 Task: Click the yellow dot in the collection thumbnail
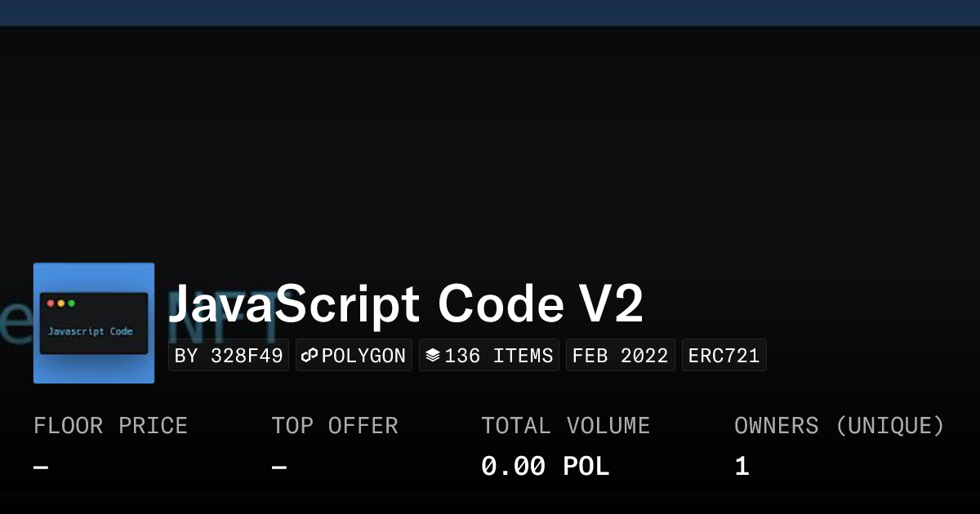pos(61,304)
